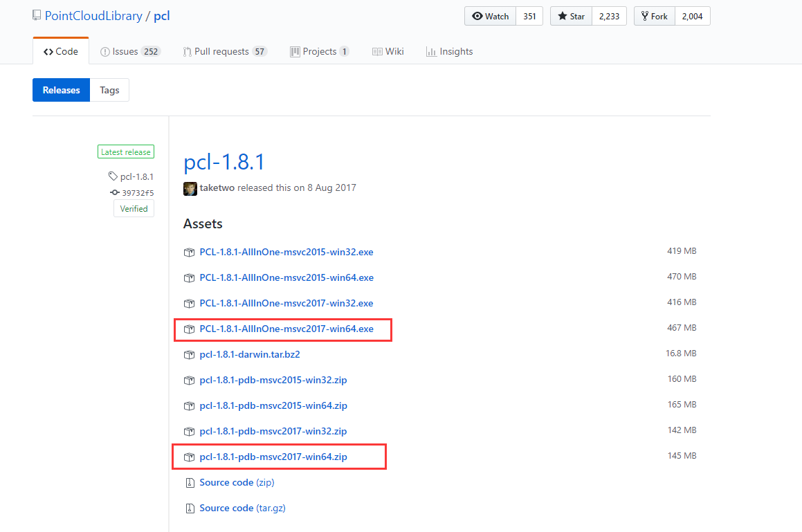Download PCL-1.8.1-AllInOne-msvc2017-win64.exe
Screen dimensions: 802x532
(x=286, y=329)
